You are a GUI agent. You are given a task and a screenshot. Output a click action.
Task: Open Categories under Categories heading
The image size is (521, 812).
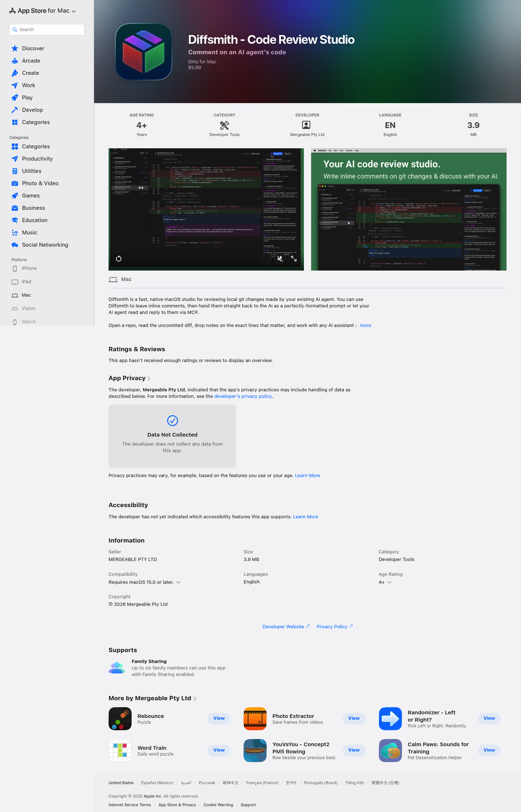tap(31, 146)
